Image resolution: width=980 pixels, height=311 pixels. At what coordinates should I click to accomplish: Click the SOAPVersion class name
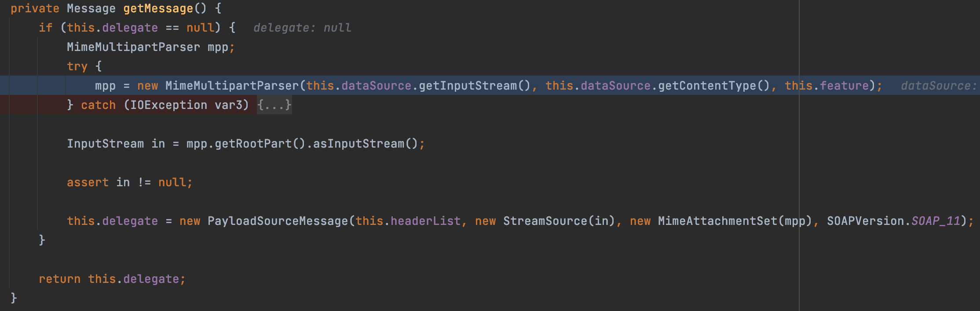[865, 221]
